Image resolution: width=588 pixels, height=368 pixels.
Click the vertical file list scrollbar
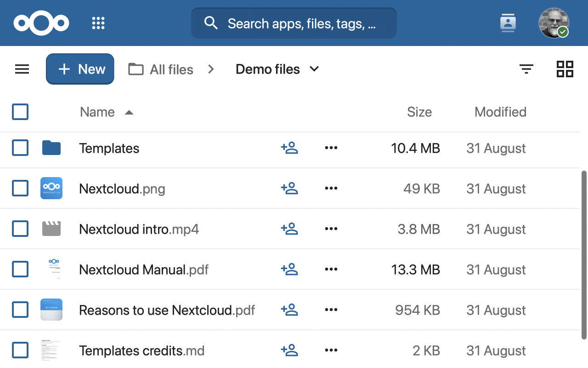[x=584, y=254]
